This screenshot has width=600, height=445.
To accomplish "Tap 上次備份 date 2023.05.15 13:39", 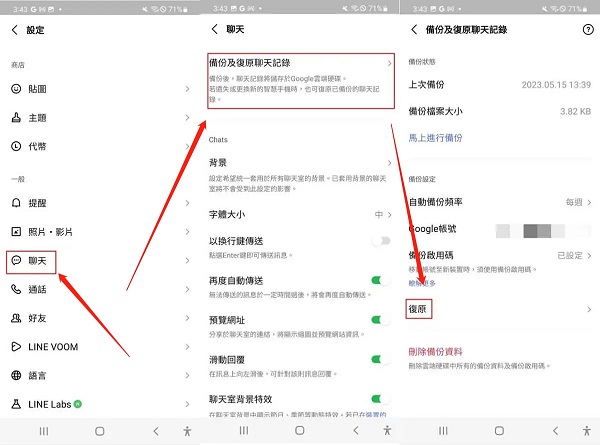I will [x=556, y=85].
